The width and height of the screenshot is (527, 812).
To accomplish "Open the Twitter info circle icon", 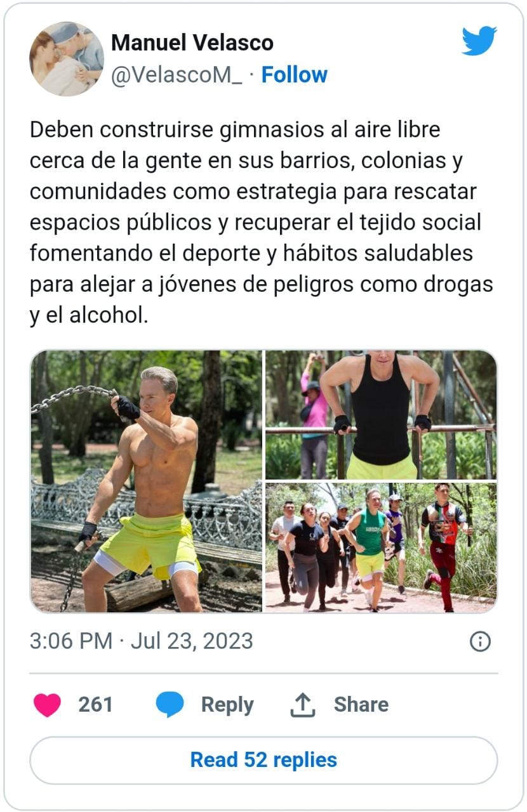I will pos(480,641).
